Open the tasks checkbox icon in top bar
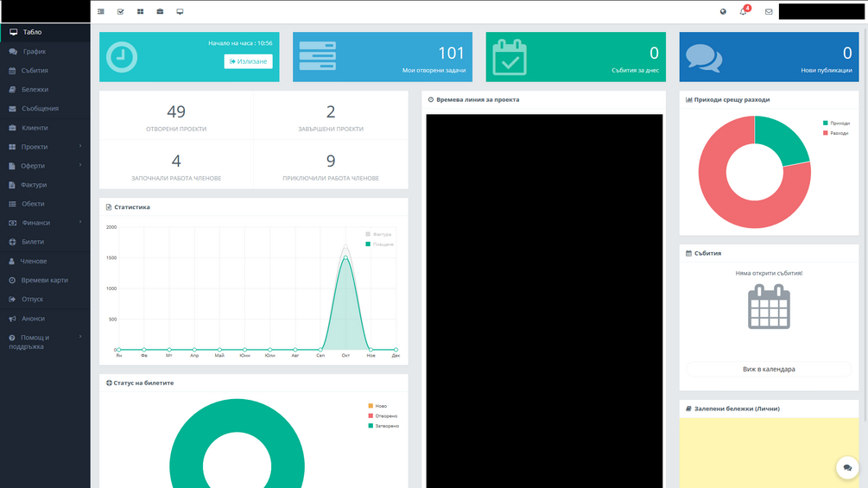 click(121, 11)
